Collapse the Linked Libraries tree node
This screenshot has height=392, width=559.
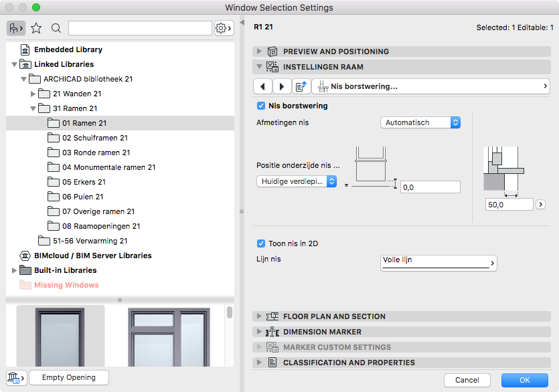14,64
